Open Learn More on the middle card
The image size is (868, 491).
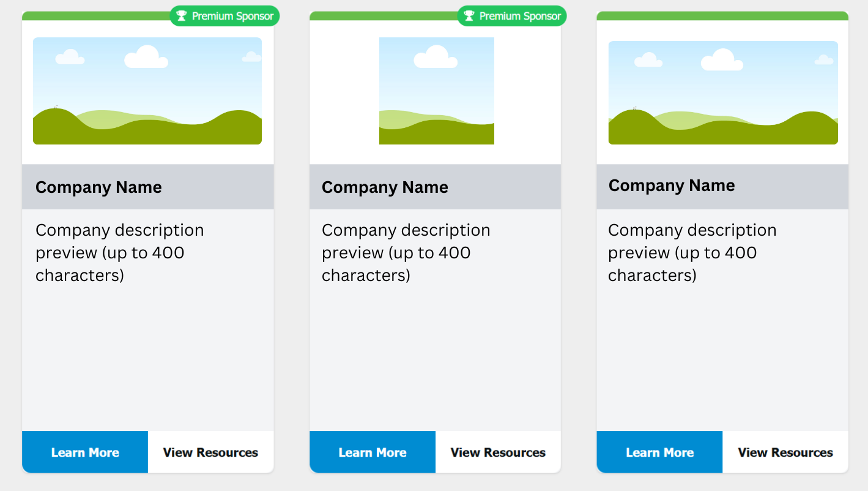373,452
